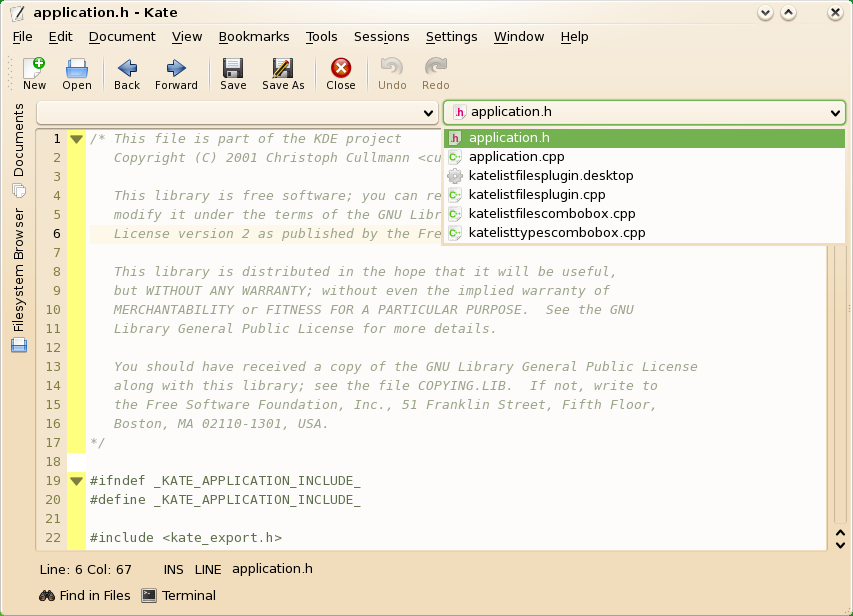The image size is (853, 616).
Task: Open the Tools menu
Action: coord(322,36)
